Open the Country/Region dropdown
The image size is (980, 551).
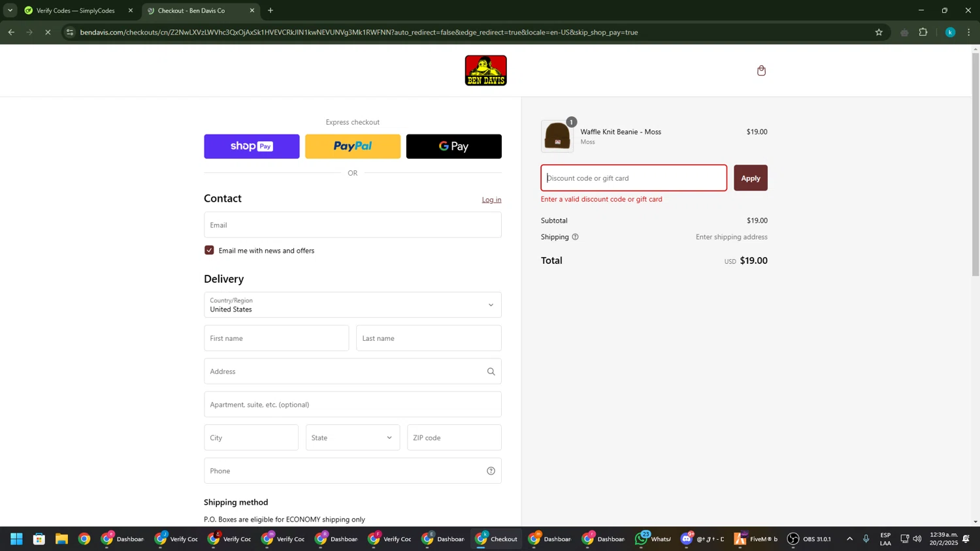(x=353, y=305)
